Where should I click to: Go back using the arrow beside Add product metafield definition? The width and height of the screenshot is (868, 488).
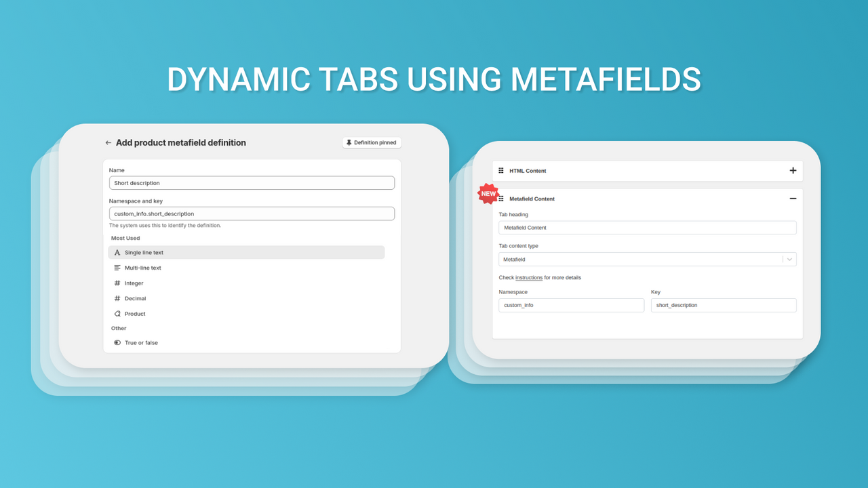click(x=108, y=143)
